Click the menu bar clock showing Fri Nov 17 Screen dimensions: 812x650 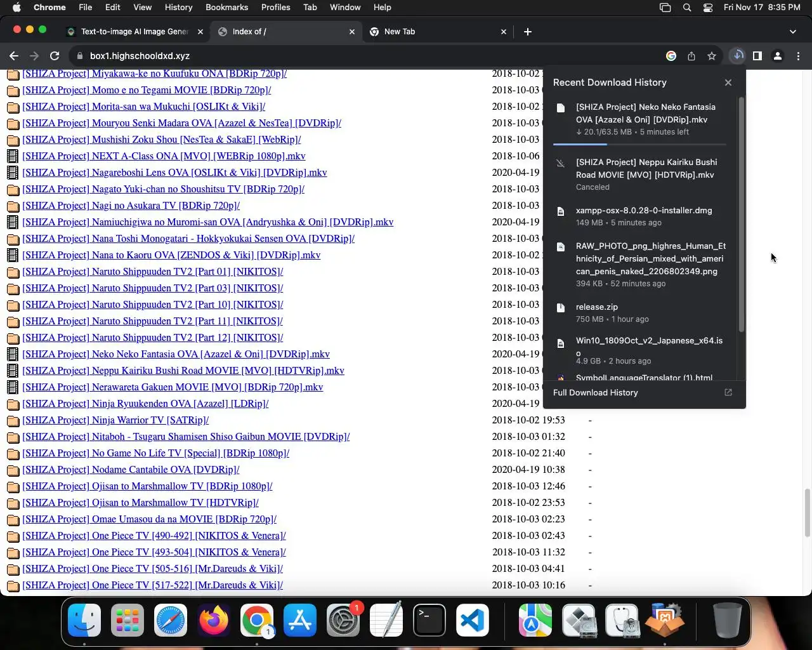[x=762, y=8]
